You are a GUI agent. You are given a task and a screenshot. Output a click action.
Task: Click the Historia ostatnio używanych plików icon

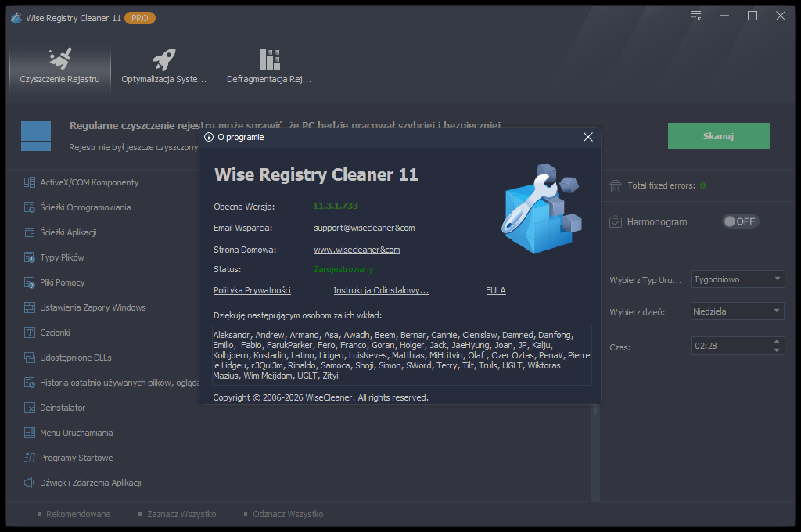point(30,383)
